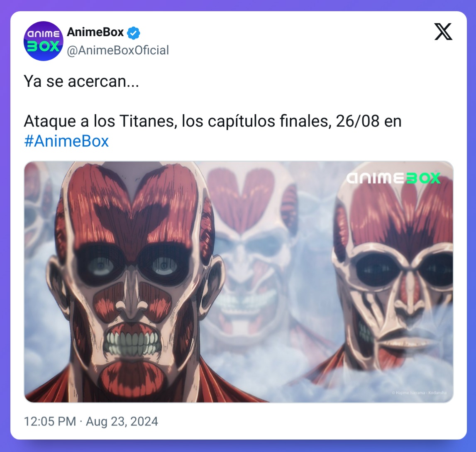
Task: Click the "26/08" date in tweet text
Action: pos(358,121)
